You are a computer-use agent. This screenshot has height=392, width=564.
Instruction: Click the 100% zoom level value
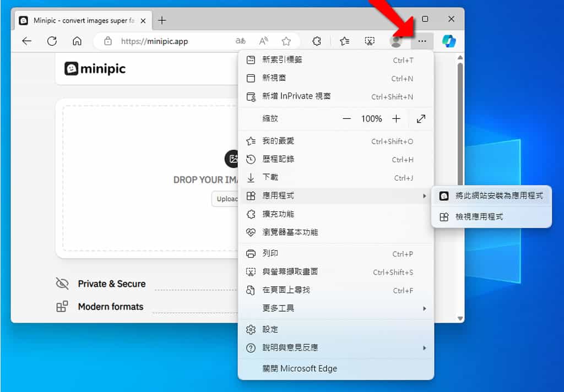point(372,119)
